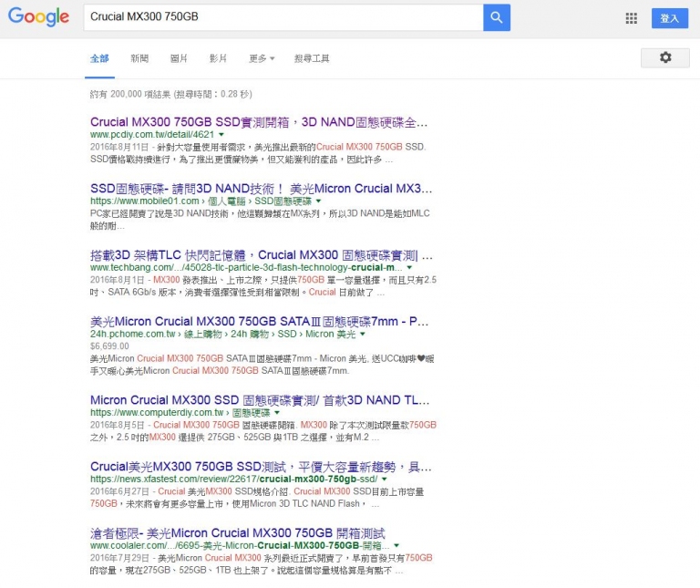The width and height of the screenshot is (700, 588).
Task: Click the 約有 200,000 項結果 stats text
Action: tap(171, 94)
